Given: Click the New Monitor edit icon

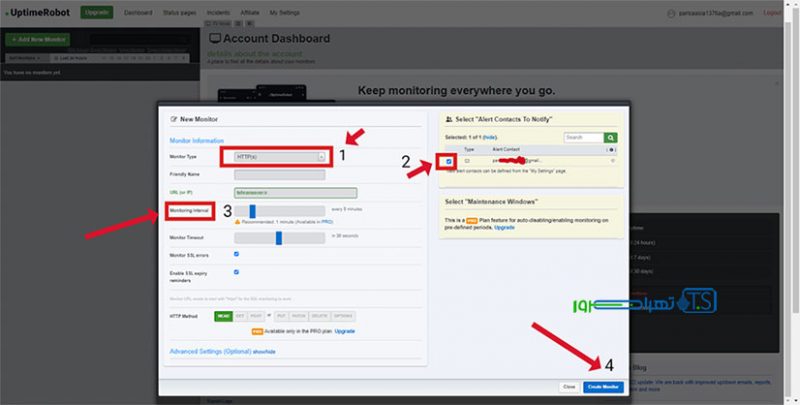Looking at the screenshot, I should pyautogui.click(x=174, y=119).
